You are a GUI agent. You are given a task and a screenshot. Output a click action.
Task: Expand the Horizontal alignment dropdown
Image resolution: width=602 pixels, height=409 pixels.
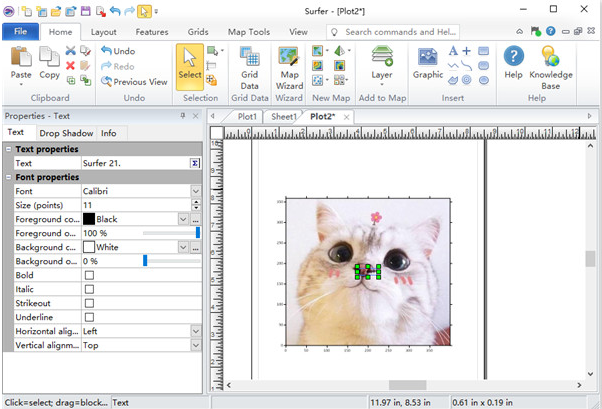[x=195, y=330]
